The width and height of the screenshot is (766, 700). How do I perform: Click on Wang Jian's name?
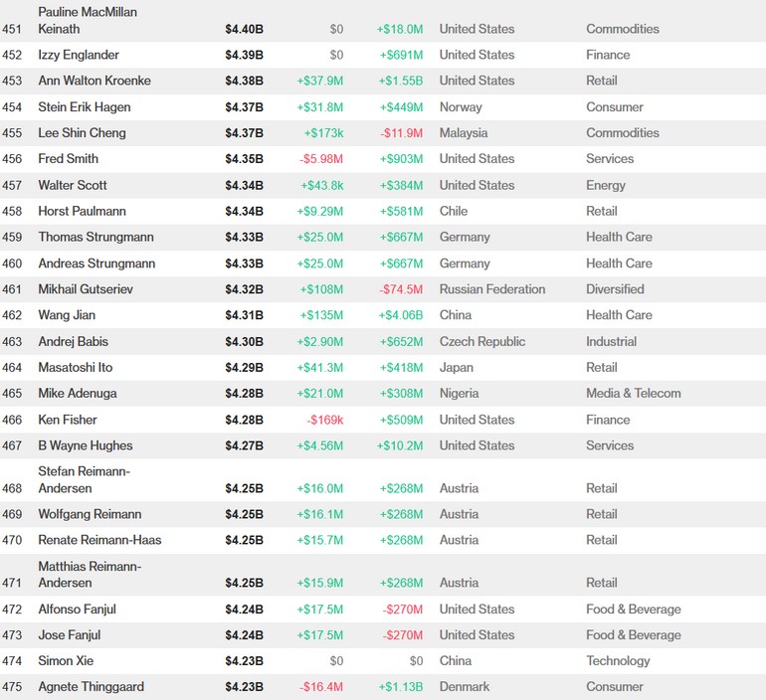point(67,315)
